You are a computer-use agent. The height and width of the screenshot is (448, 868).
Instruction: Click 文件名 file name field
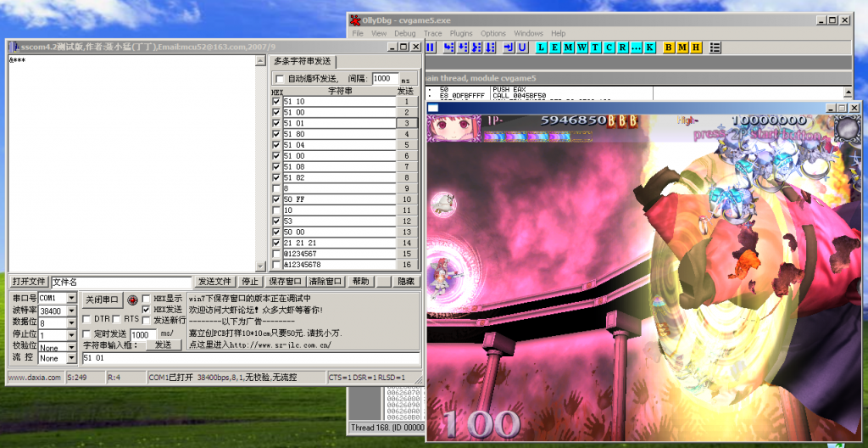tap(121, 283)
